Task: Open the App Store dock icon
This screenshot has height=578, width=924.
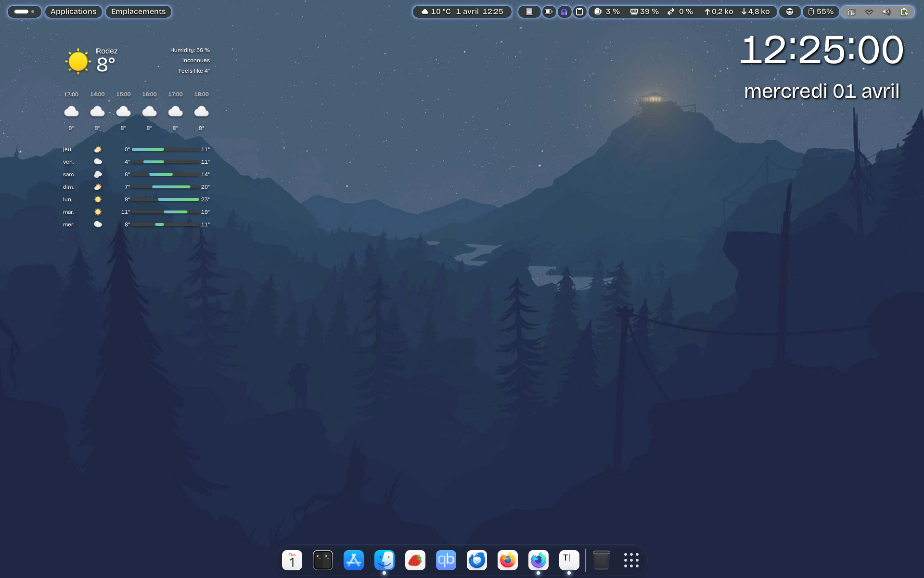Action: (x=353, y=560)
